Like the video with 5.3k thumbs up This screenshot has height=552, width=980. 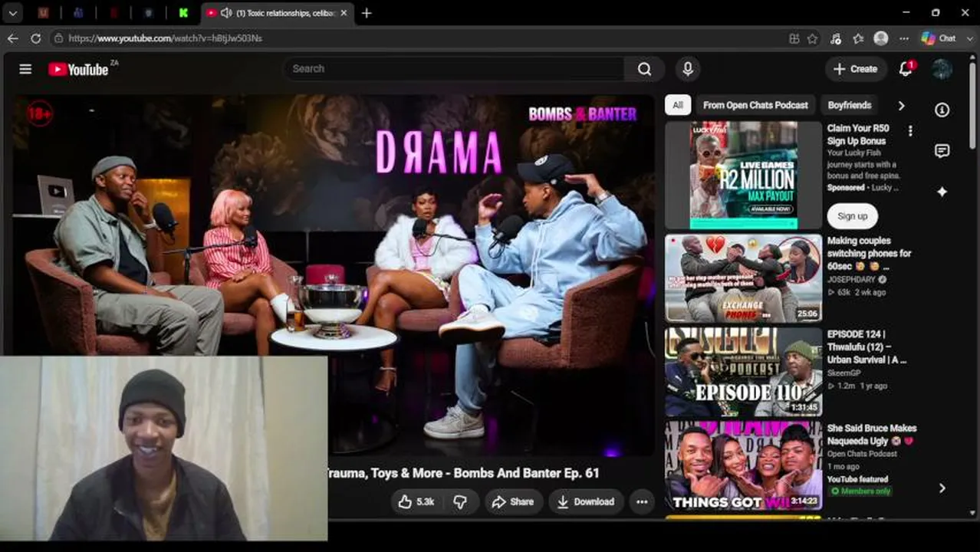[x=416, y=501]
